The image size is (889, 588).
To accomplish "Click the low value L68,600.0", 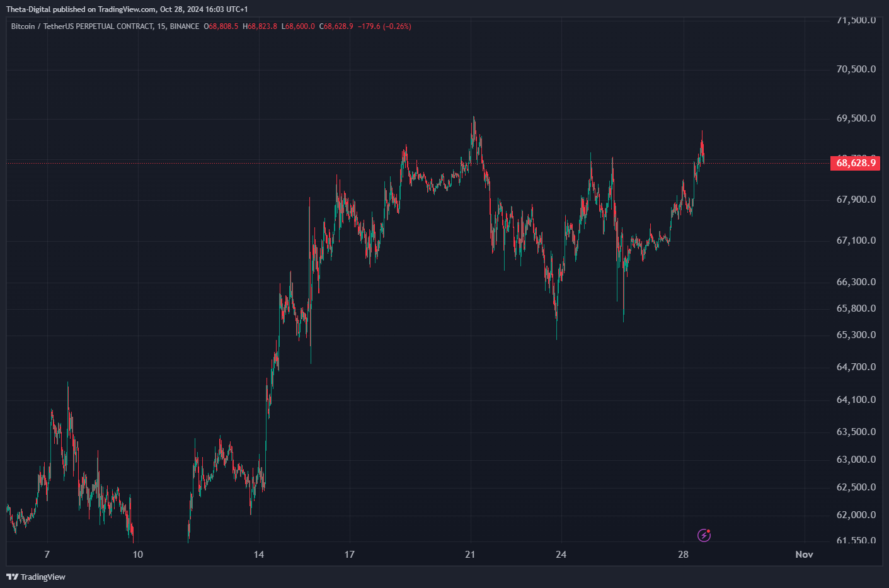I will click(x=298, y=26).
